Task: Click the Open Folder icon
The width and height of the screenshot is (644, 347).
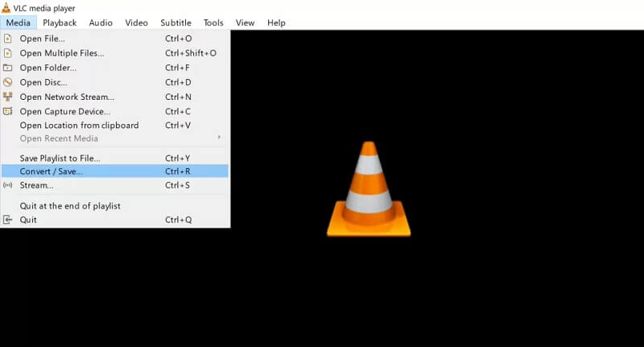Action: tap(7, 68)
